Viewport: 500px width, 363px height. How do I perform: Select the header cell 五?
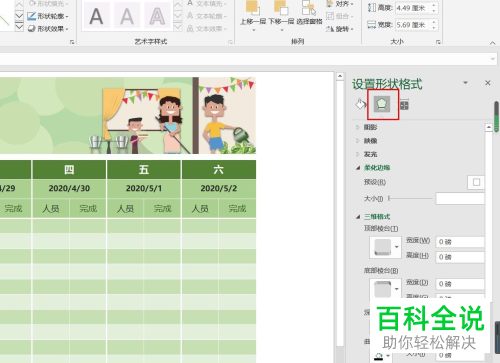[144, 170]
